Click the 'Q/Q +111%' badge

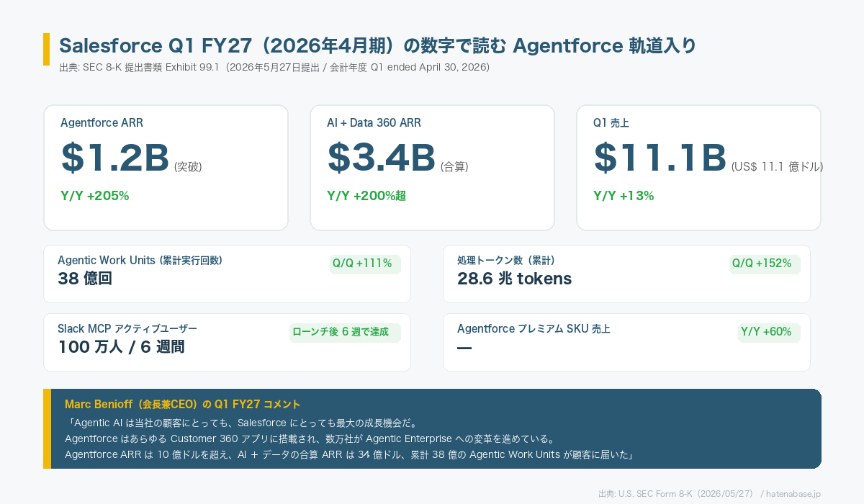[x=365, y=264]
